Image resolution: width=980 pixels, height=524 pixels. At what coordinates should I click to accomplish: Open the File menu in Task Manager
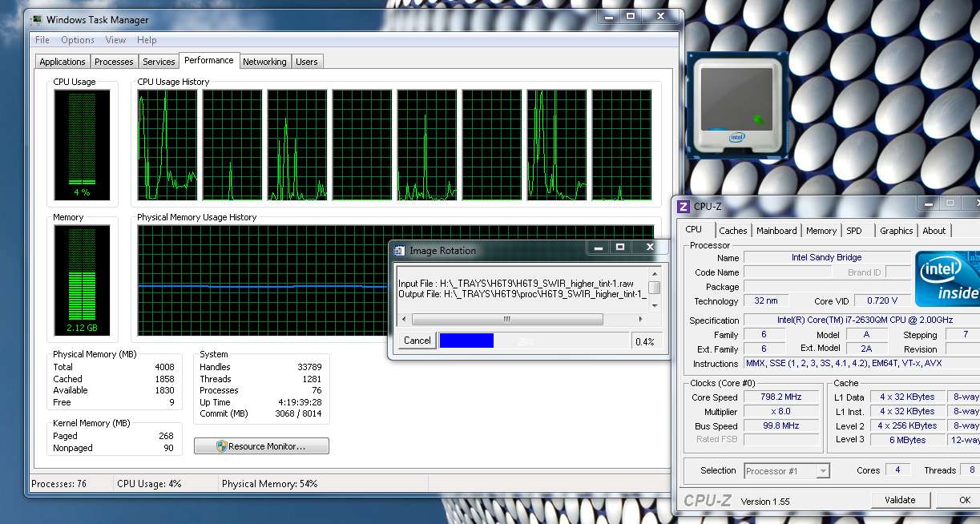[x=42, y=40]
